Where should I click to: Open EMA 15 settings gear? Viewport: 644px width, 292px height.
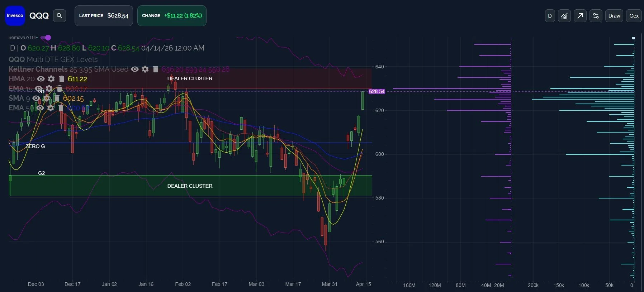pos(49,88)
